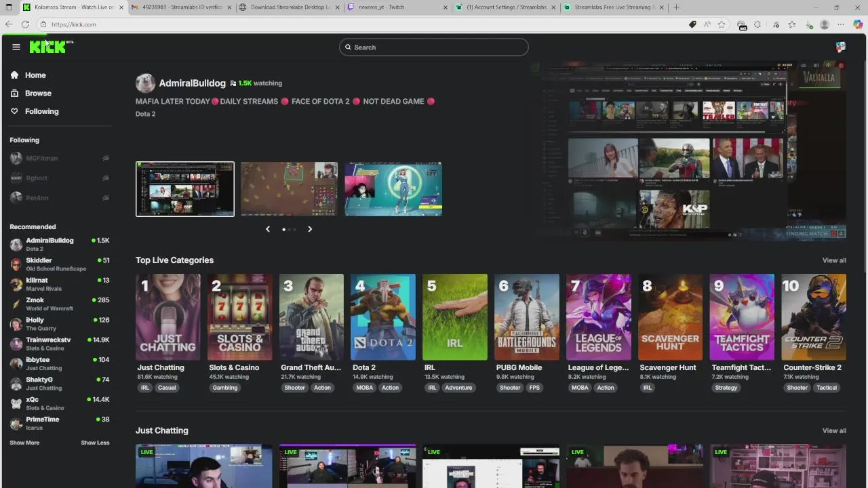Switch to the Streamlabs Free Live Streaming tab
The width and height of the screenshot is (868, 488).
[614, 7]
